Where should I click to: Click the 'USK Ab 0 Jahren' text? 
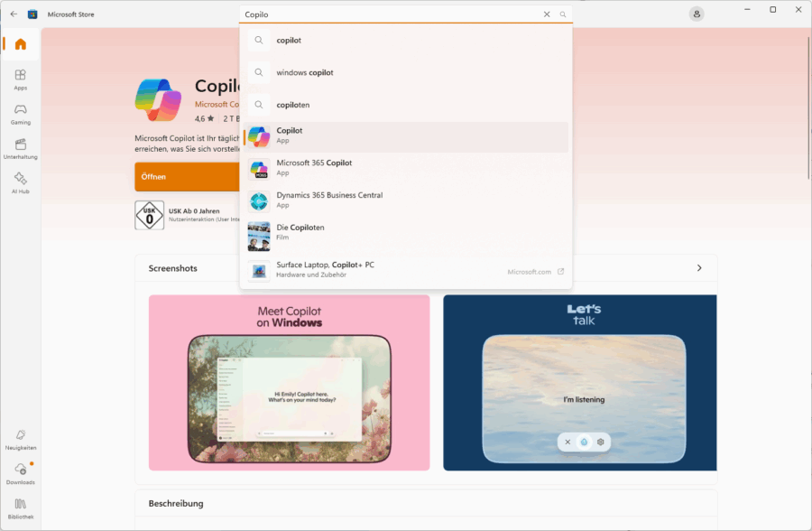point(194,211)
